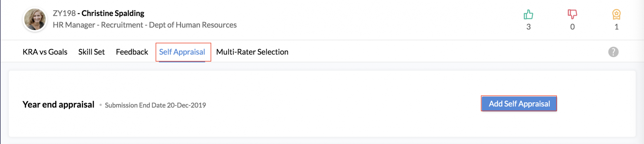Select the Self Appraisal tab
This screenshot has height=144, width=644.
[182, 52]
